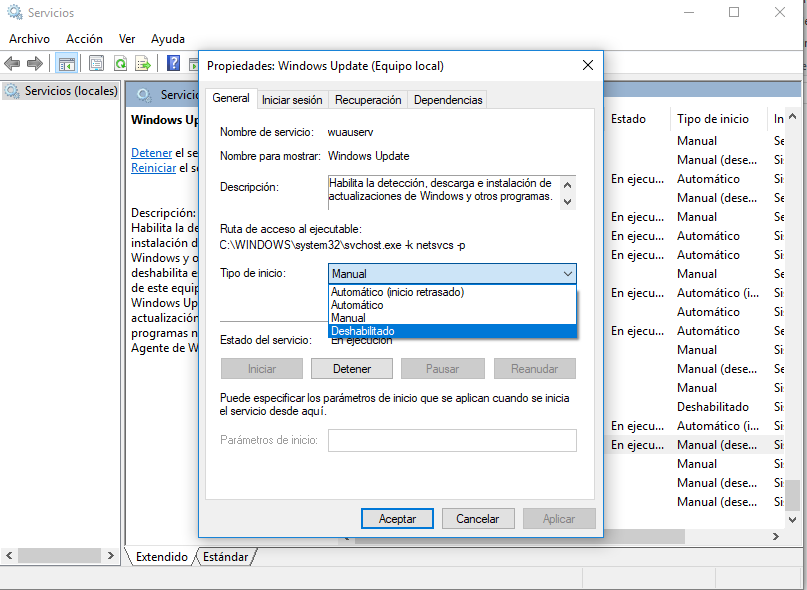Click the green Refresh toolbar icon
Viewport: 807px width, 590px height.
coord(120,64)
